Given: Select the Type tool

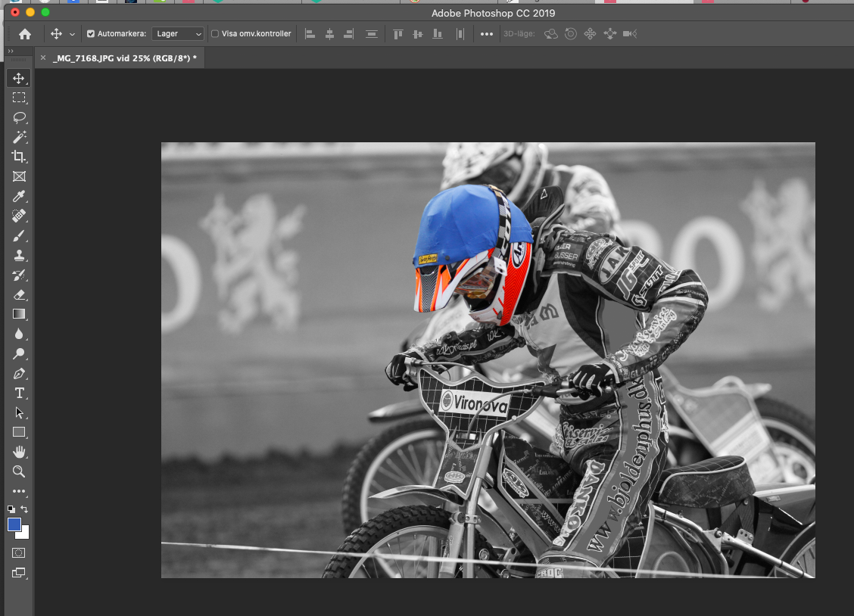Looking at the screenshot, I should [x=19, y=393].
